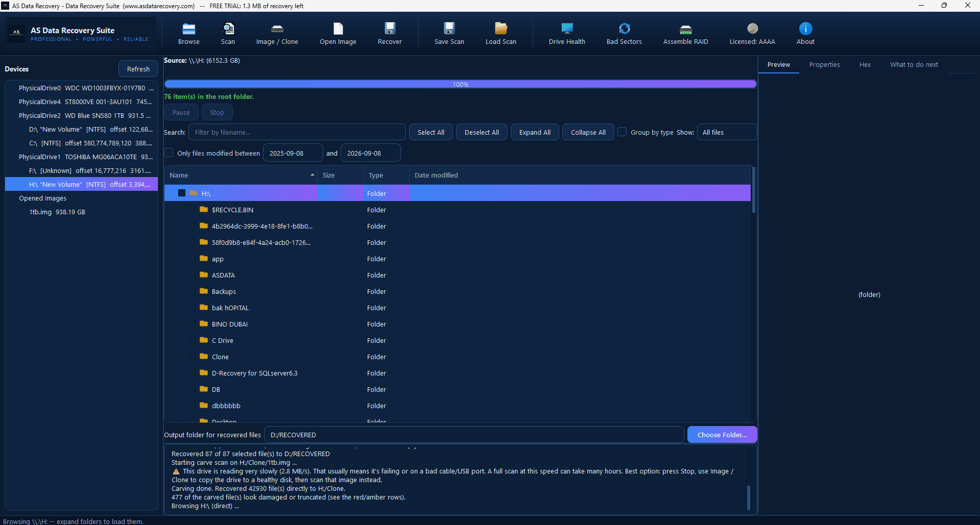
Task: Open the About dialog
Action: [x=805, y=34]
